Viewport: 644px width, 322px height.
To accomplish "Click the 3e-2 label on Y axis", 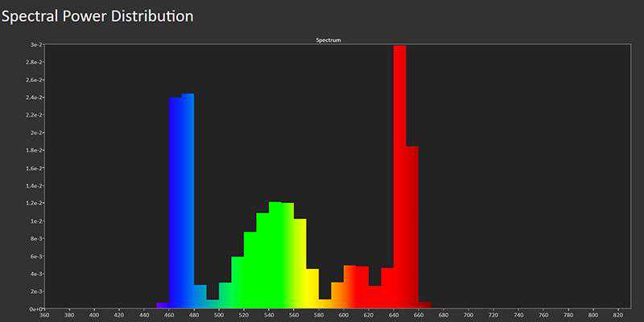I will tap(35, 45).
